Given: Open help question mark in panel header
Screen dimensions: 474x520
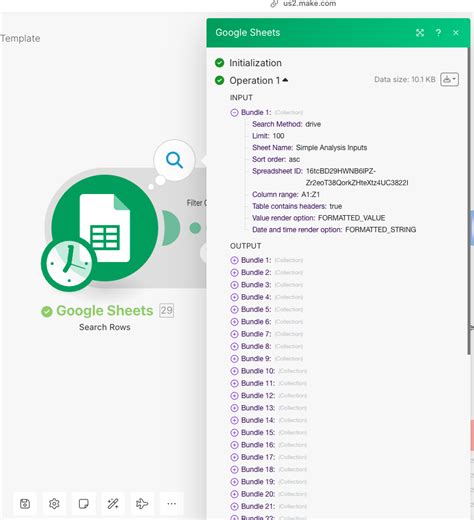Looking at the screenshot, I should (438, 33).
